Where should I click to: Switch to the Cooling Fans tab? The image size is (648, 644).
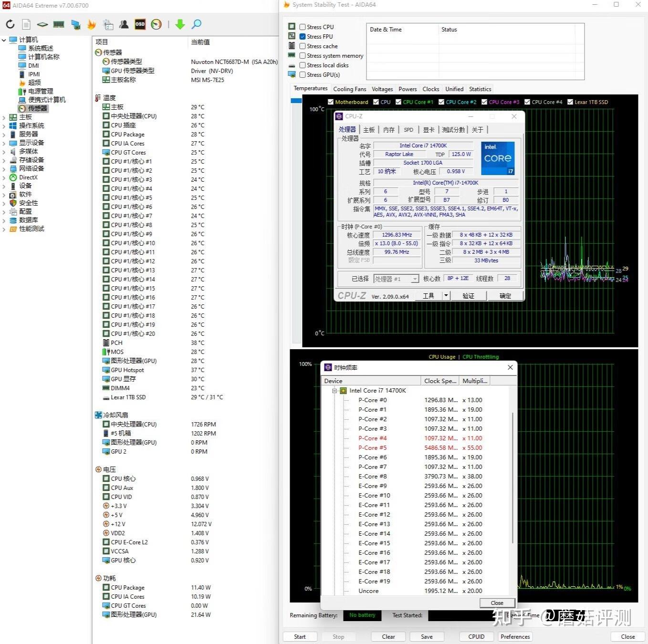(x=350, y=89)
